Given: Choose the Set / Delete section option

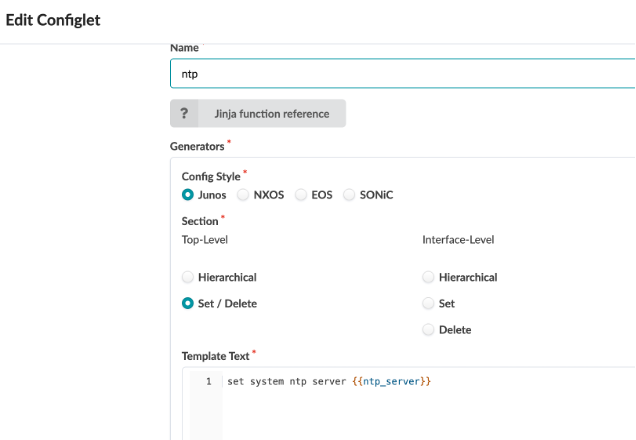Looking at the screenshot, I should (x=188, y=303).
